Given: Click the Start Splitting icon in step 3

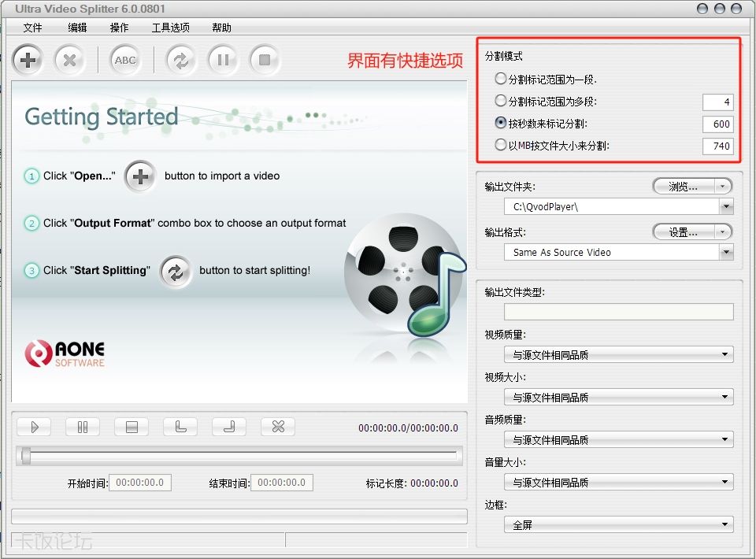Looking at the screenshot, I should [176, 272].
